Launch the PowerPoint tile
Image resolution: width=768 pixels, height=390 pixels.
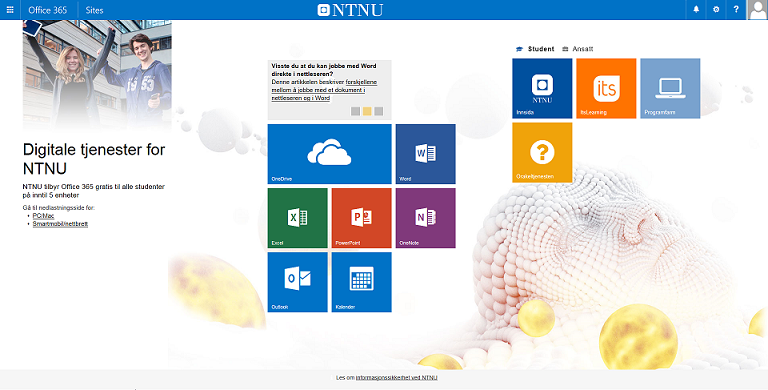[x=361, y=218]
